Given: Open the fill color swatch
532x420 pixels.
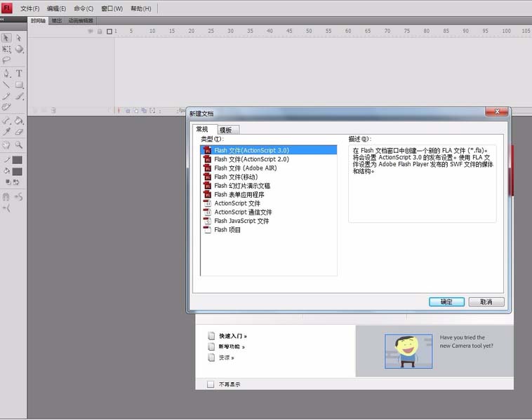Looking at the screenshot, I should pyautogui.click(x=18, y=172).
